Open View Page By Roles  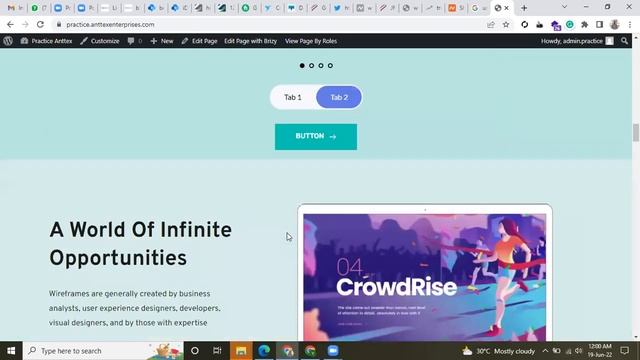(311, 41)
